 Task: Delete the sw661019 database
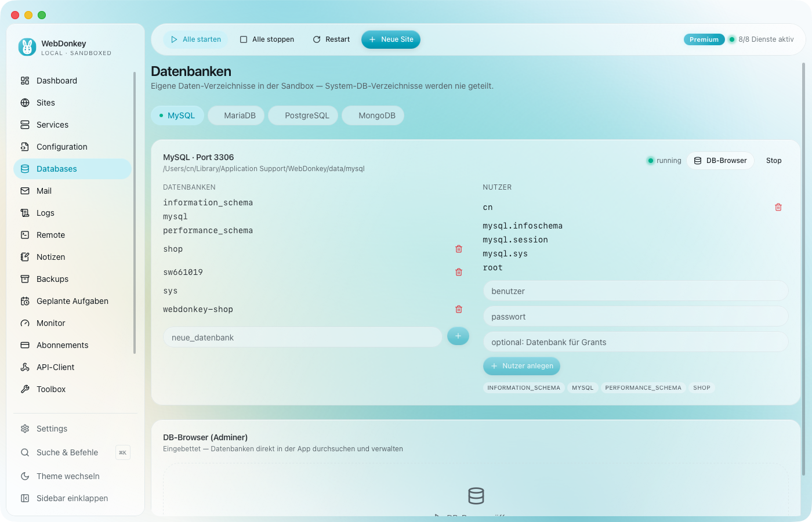459,272
